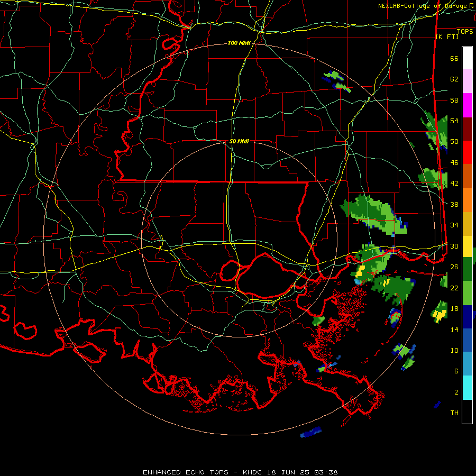Click the 38 scale value
Screen dimensions: 476x476
tap(454, 204)
